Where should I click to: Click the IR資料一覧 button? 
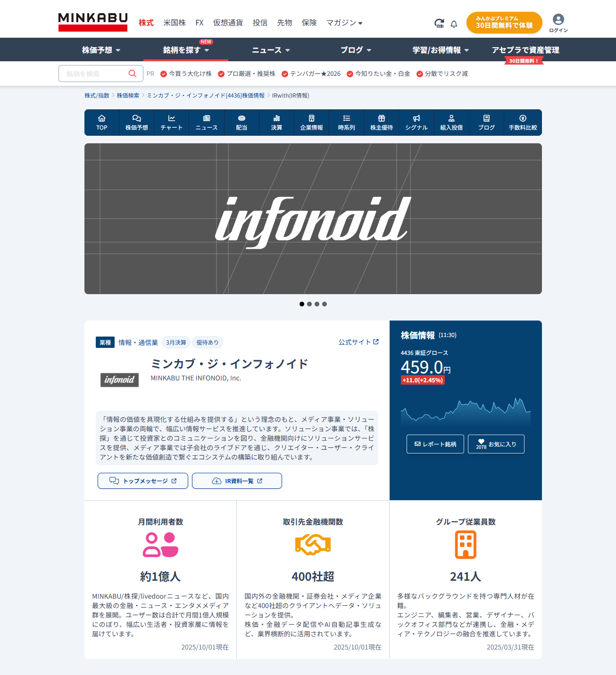click(x=237, y=481)
